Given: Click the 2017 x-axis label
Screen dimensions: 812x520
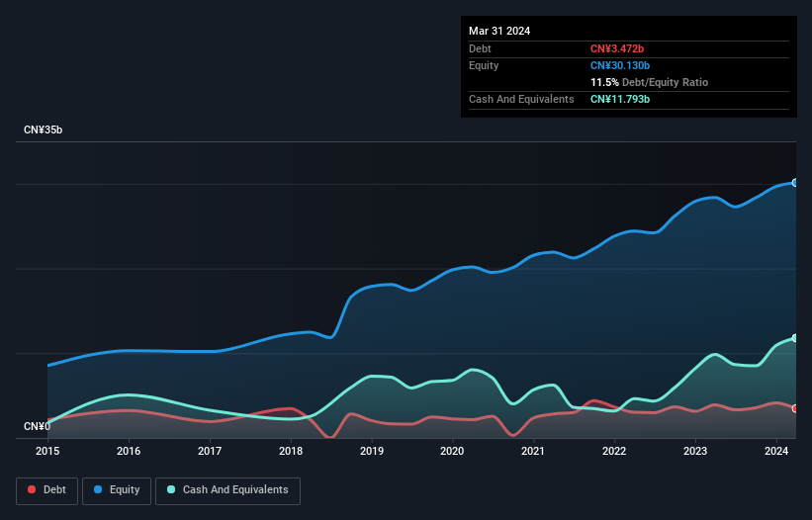Looking at the screenshot, I should click(210, 451).
